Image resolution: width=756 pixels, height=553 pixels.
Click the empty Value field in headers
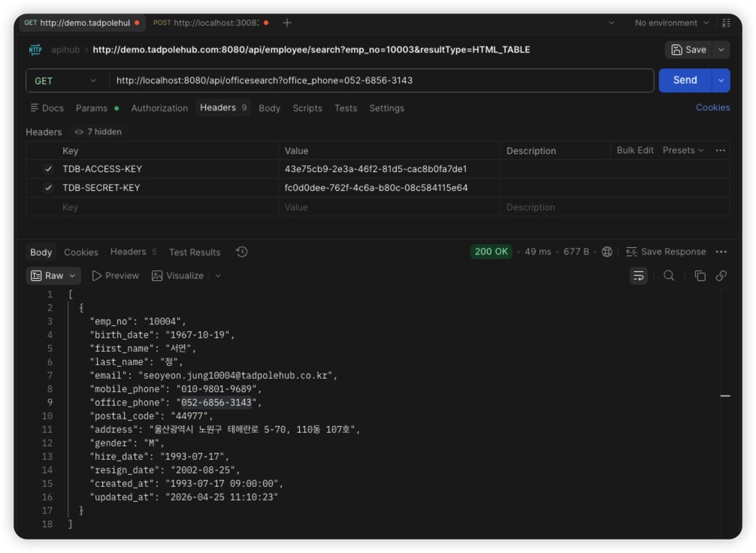tap(389, 207)
